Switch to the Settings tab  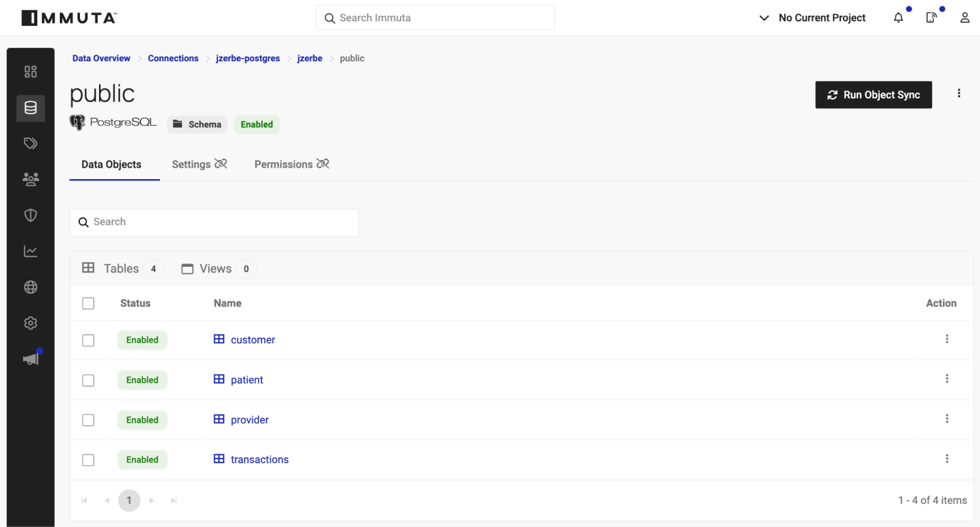200,164
